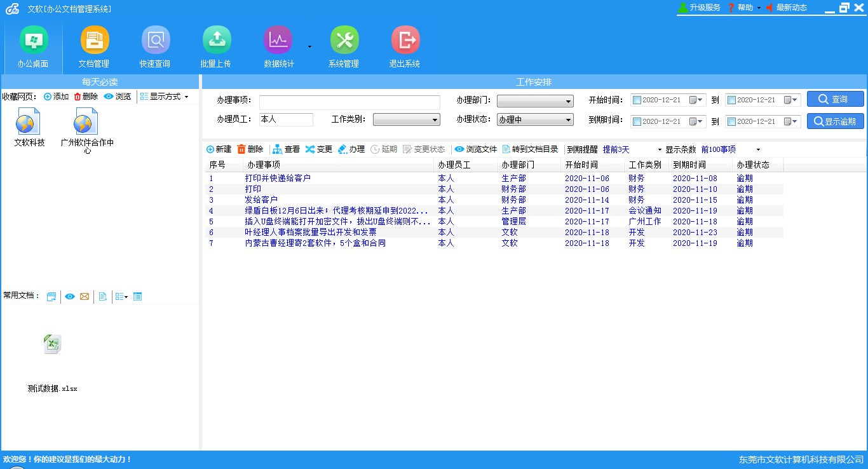Click the 查询 search button
868x469 pixels.
(x=836, y=99)
